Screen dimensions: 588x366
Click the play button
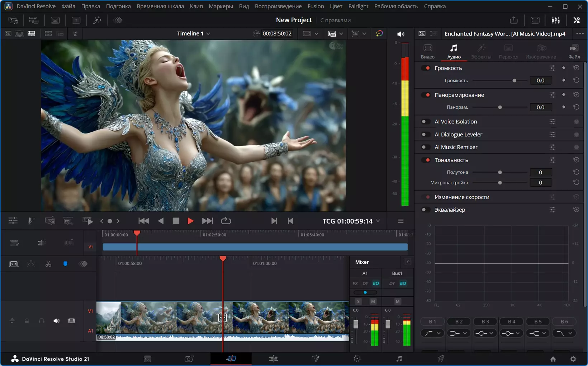click(x=190, y=221)
